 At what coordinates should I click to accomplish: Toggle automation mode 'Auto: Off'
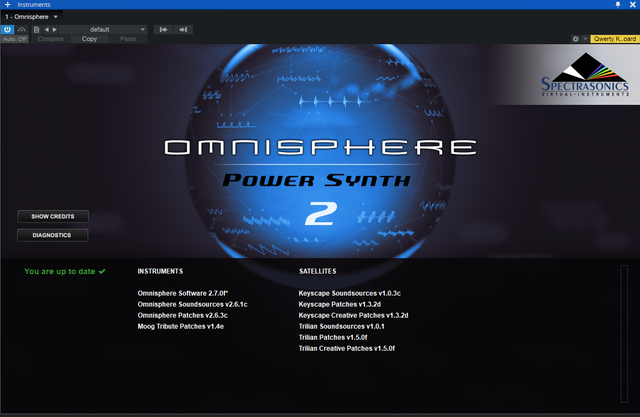15,39
